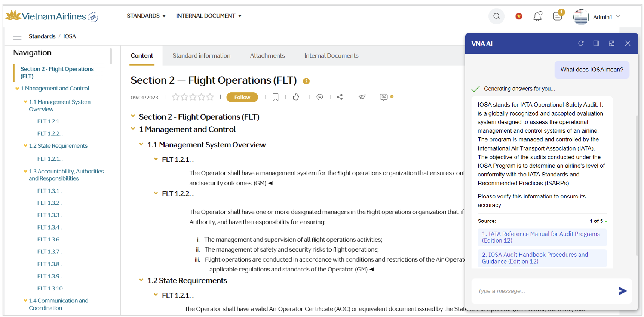The height and width of the screenshot is (317, 644).
Task: Click the thumbs-up like icon
Action: [x=296, y=97]
